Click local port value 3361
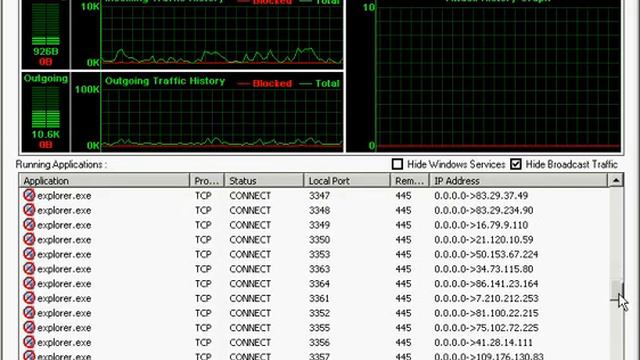Screen dimensions: 640x360 tap(319, 298)
